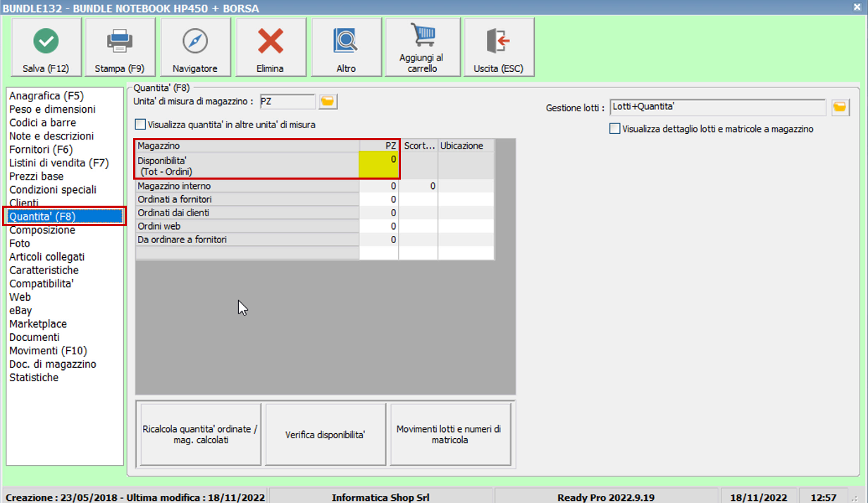Go to Movimenti (F10) section
Viewport: 868px width, 503px height.
(49, 351)
